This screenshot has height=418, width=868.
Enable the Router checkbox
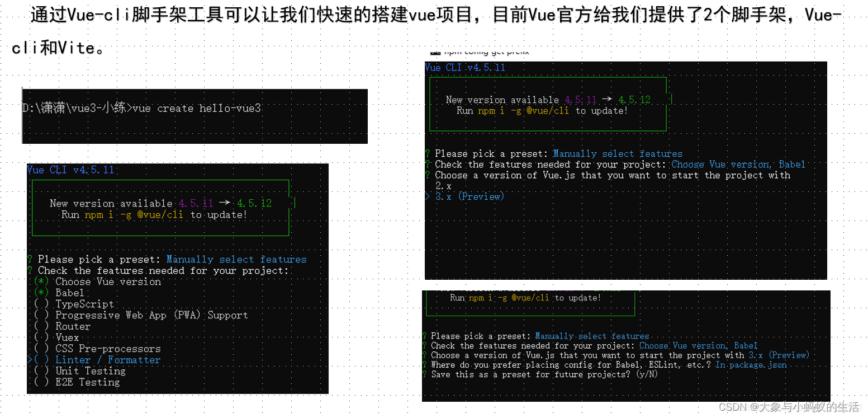tap(41, 326)
